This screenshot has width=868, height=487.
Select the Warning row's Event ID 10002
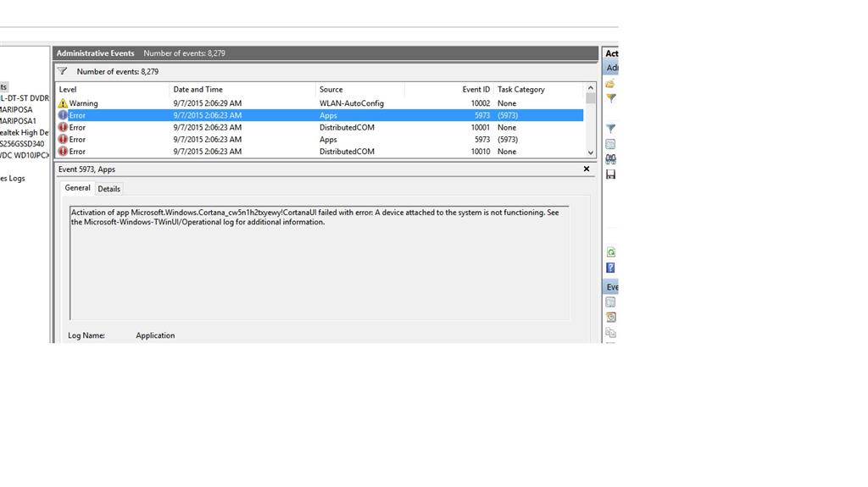480,103
